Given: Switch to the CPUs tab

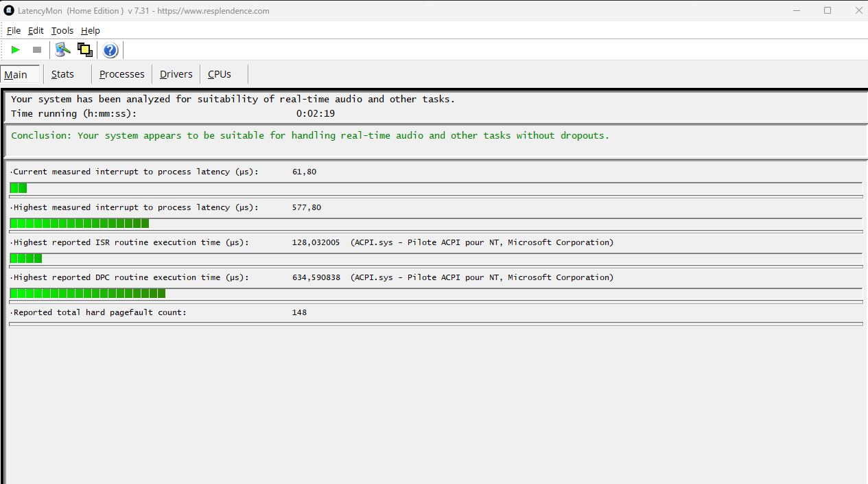Looking at the screenshot, I should coord(220,74).
